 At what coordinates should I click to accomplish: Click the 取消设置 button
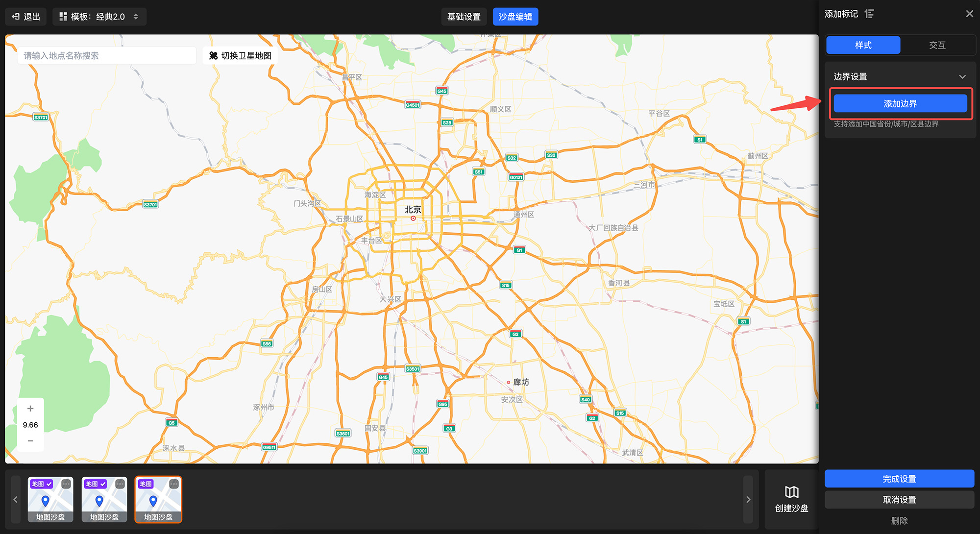pyautogui.click(x=899, y=500)
